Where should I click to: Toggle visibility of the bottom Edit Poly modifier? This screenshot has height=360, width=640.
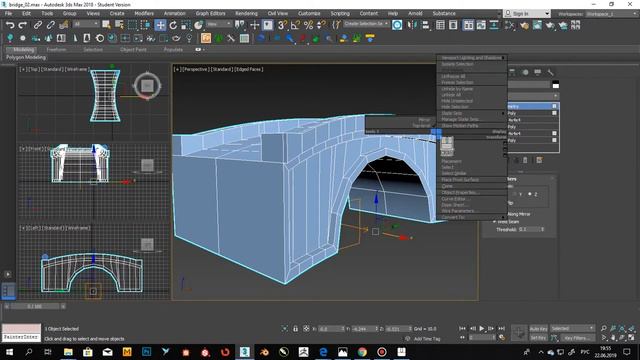pyautogui.click(x=554, y=140)
